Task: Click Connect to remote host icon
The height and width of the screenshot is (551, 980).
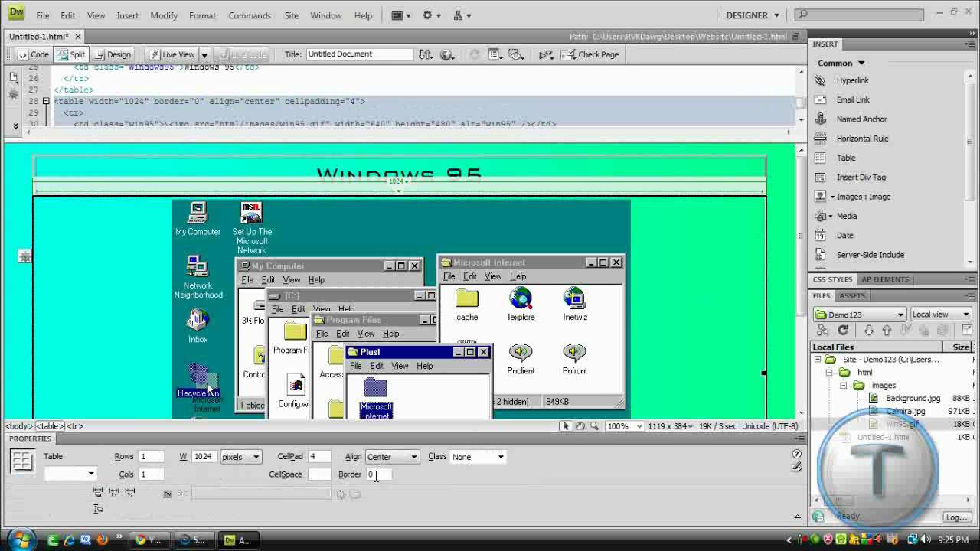Action: [823, 331]
